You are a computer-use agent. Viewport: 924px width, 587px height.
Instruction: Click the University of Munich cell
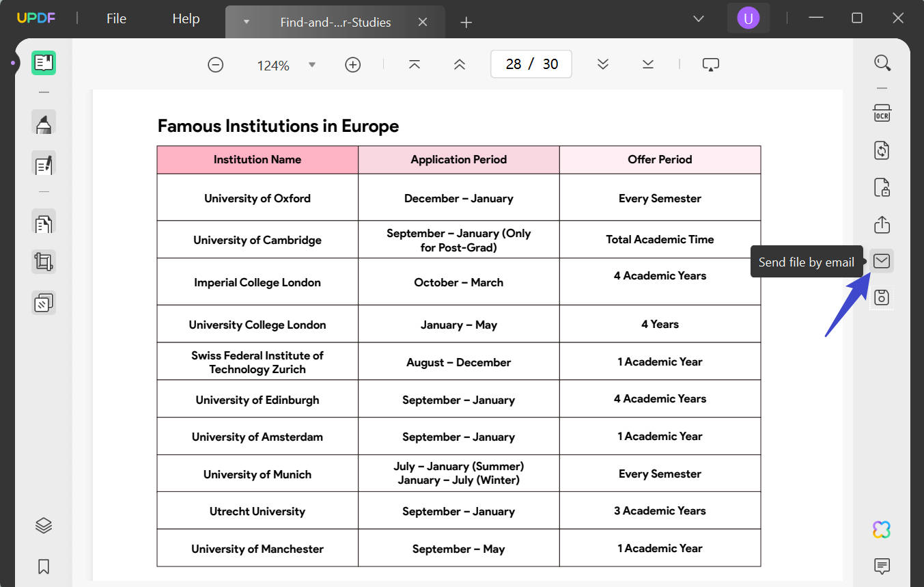257,474
